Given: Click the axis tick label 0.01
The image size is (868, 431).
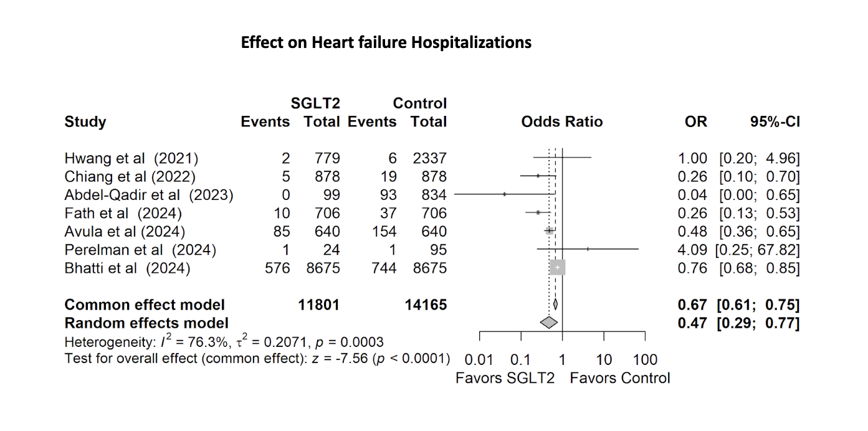Looking at the screenshot, I should [479, 360].
